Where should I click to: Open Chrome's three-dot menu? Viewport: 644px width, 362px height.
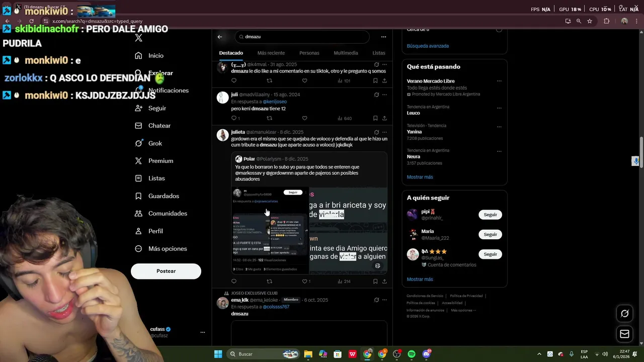[637, 21]
